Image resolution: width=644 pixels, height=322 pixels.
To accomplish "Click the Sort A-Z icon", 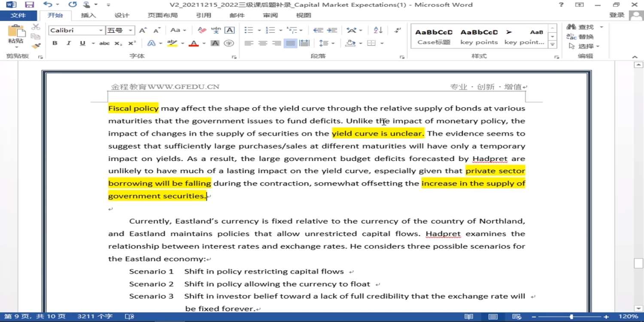I will [x=378, y=30].
